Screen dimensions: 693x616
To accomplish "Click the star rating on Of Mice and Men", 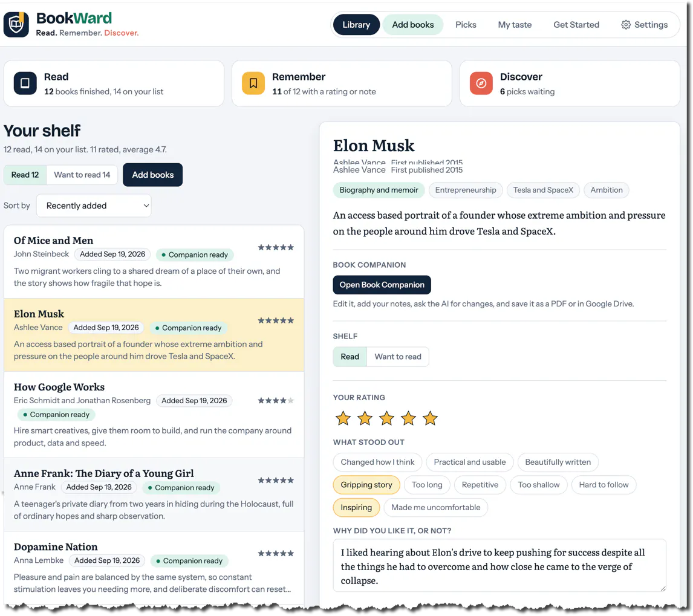I will point(276,247).
